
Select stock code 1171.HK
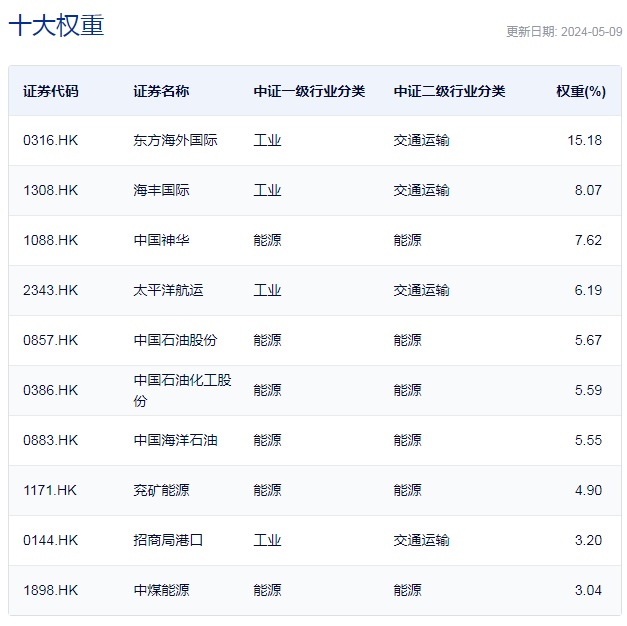click(x=50, y=490)
